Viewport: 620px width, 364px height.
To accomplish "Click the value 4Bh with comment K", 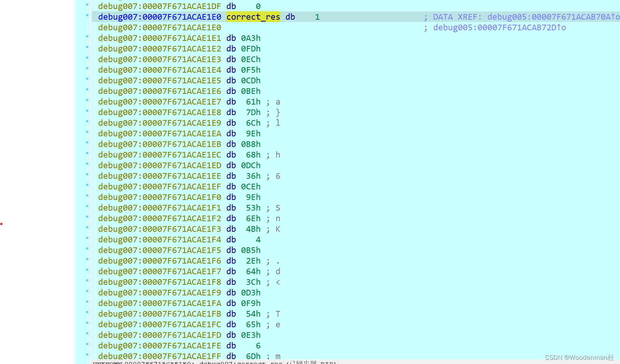I will pyautogui.click(x=253, y=229).
